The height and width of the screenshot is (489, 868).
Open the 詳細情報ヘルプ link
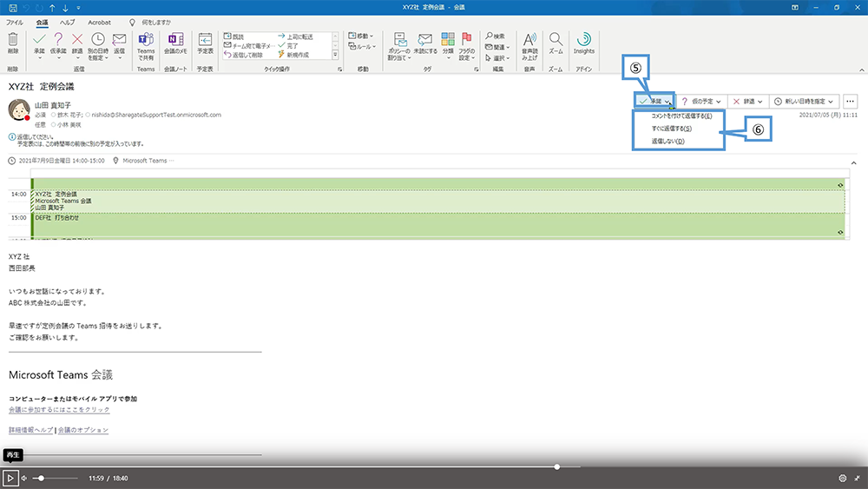click(x=31, y=430)
